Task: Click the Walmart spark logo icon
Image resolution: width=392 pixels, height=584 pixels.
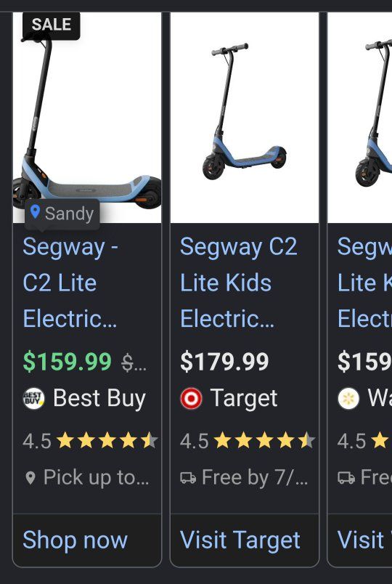Action: tap(348, 399)
